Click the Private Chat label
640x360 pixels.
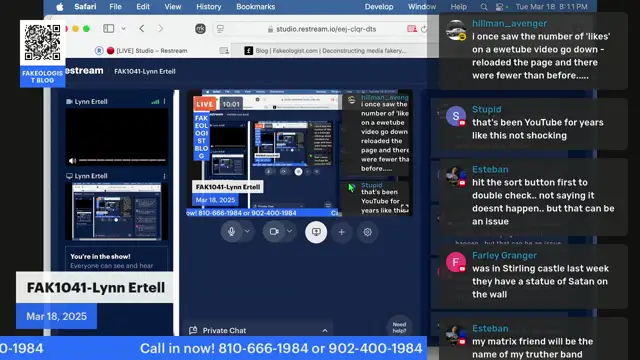[x=224, y=331]
